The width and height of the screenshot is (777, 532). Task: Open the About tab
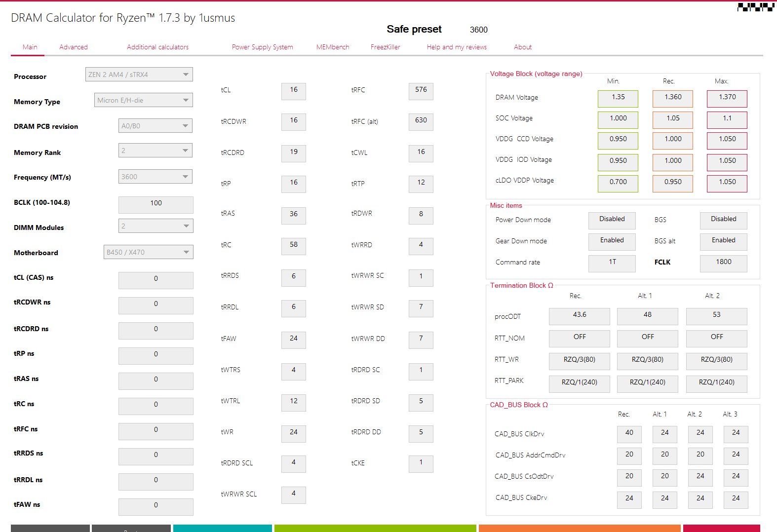tap(522, 47)
